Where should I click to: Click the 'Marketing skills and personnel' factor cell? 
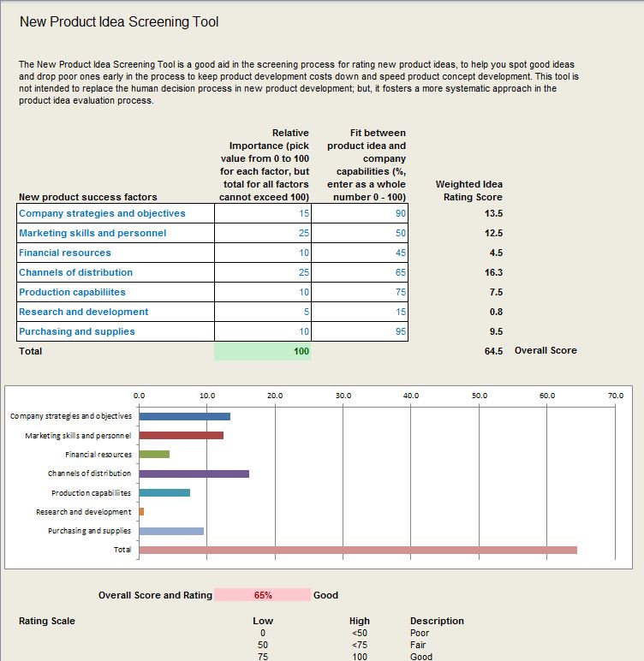(x=116, y=233)
